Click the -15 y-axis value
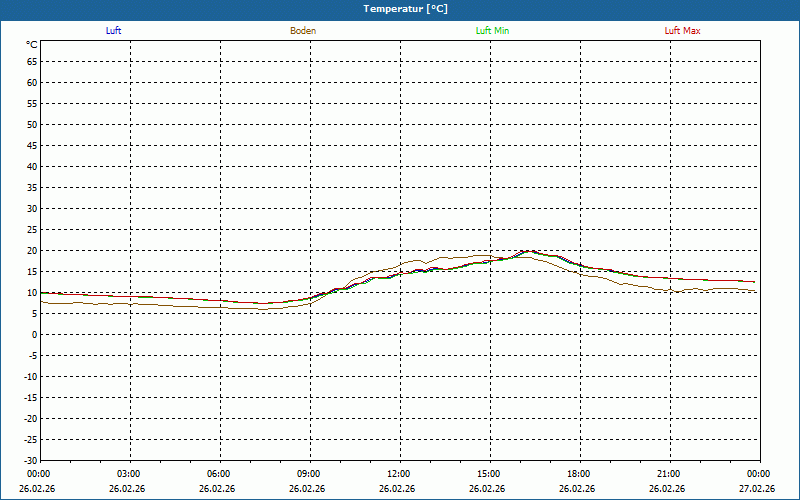 [x=31, y=397]
